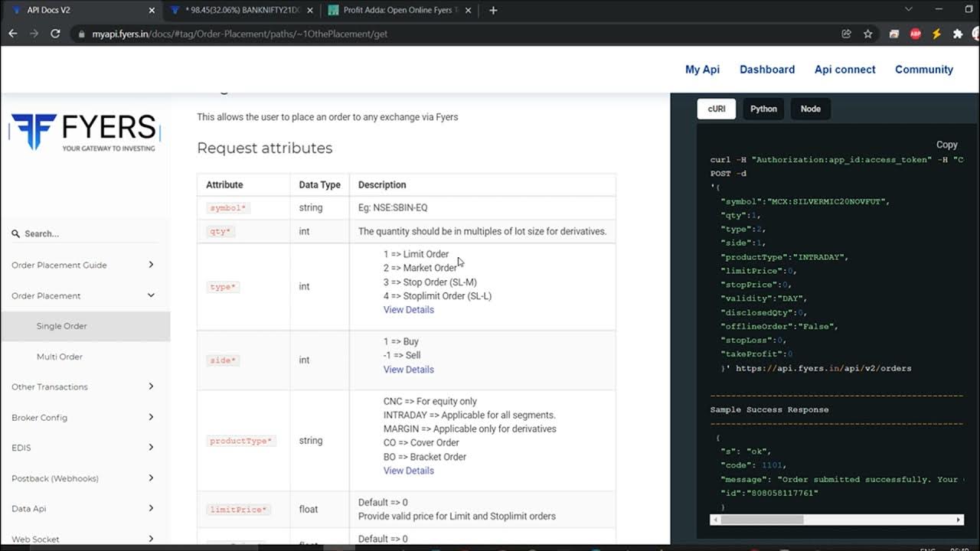Open Dashboard link in header
The image size is (980, 551).
pyautogui.click(x=767, y=69)
